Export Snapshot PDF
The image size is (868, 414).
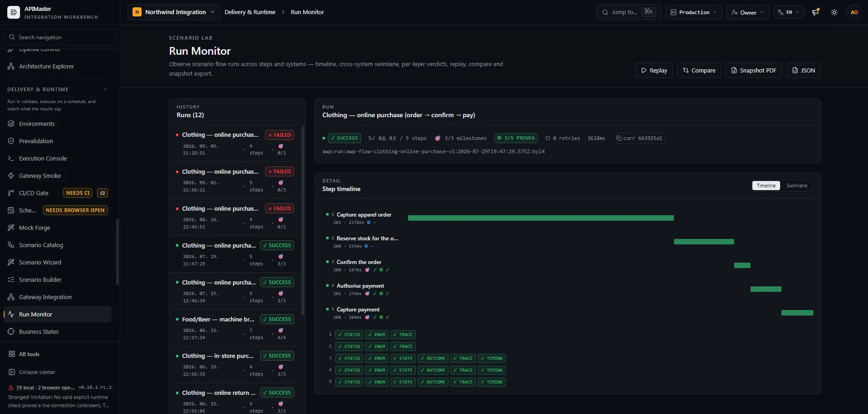754,70
